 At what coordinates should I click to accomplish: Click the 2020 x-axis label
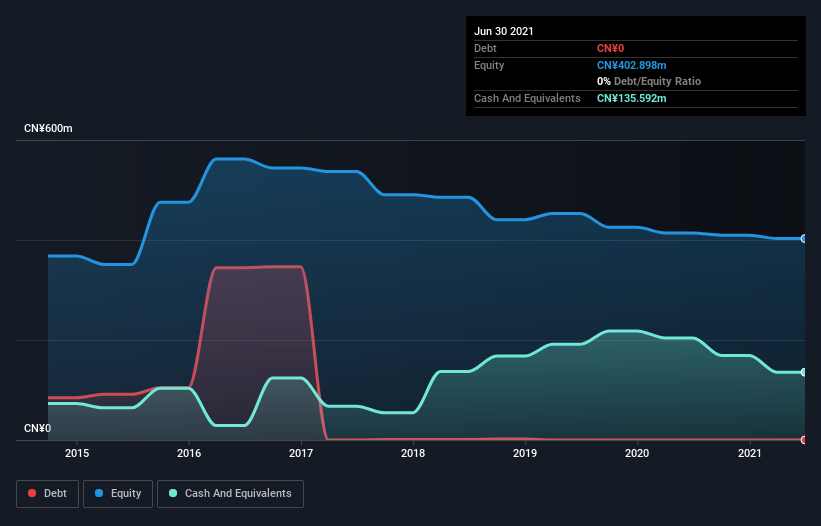637,453
